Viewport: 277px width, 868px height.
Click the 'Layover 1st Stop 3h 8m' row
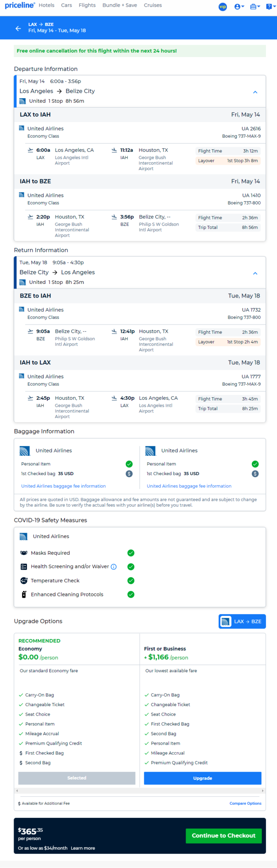(x=228, y=161)
